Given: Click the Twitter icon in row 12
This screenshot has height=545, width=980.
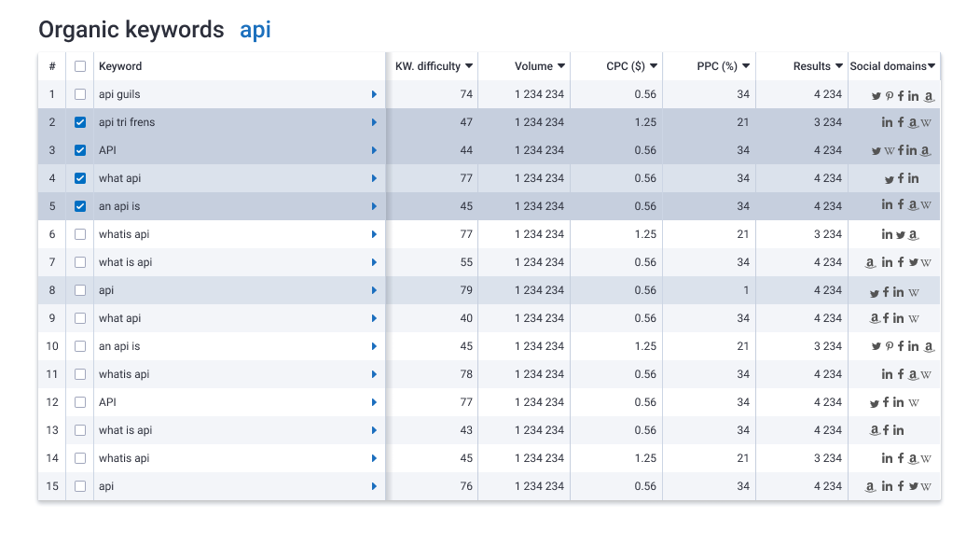Looking at the screenshot, I should click(875, 403).
